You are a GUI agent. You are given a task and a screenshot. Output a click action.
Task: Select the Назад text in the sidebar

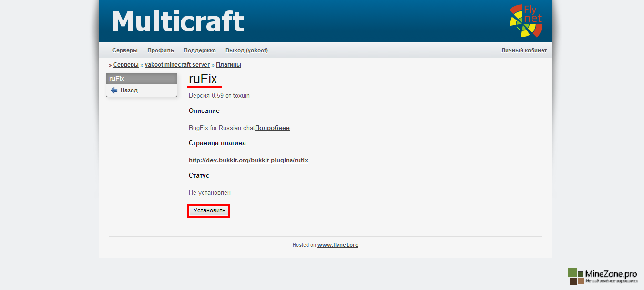(129, 90)
